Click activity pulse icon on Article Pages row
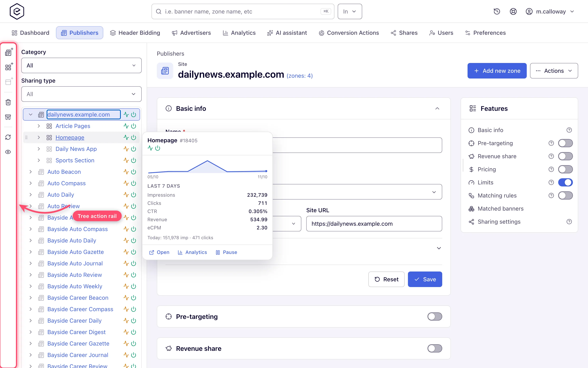The height and width of the screenshot is (368, 588). [x=126, y=126]
